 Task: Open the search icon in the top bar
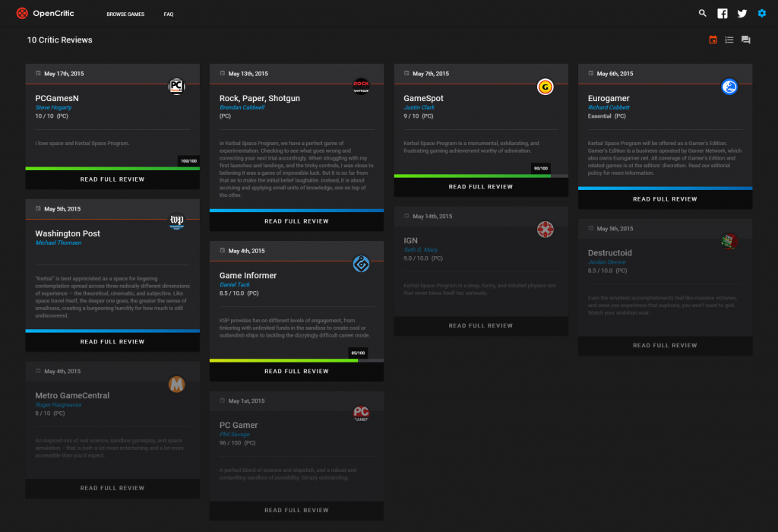703,13
